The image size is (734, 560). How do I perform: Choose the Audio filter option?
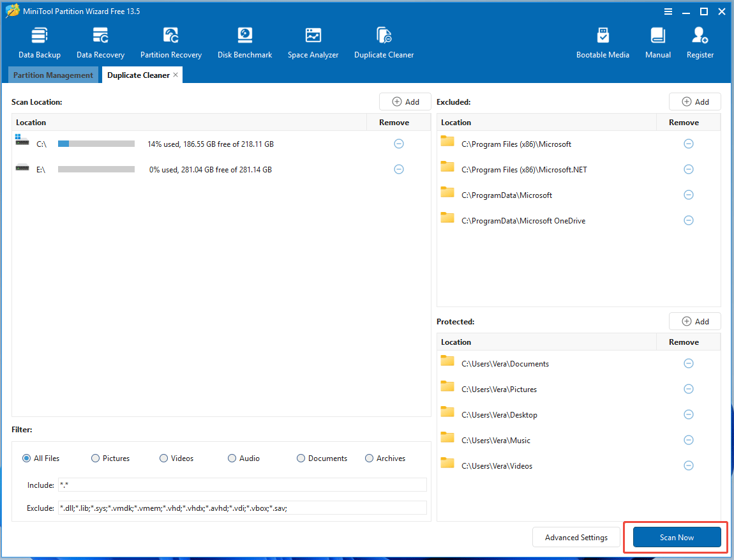tap(232, 458)
